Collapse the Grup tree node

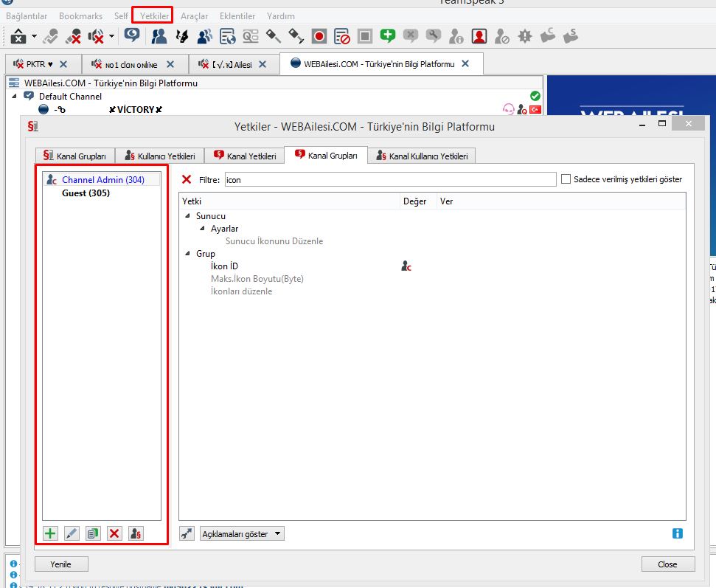tap(188, 253)
